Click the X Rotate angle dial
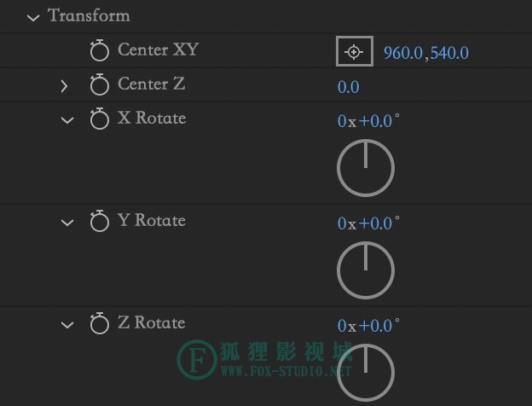This screenshot has height=406, width=532. click(x=366, y=168)
